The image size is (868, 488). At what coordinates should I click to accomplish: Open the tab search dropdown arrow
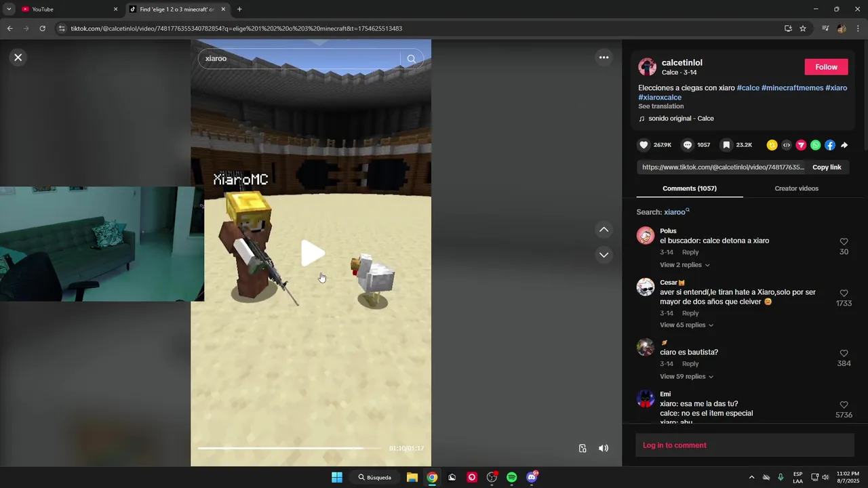click(x=9, y=9)
